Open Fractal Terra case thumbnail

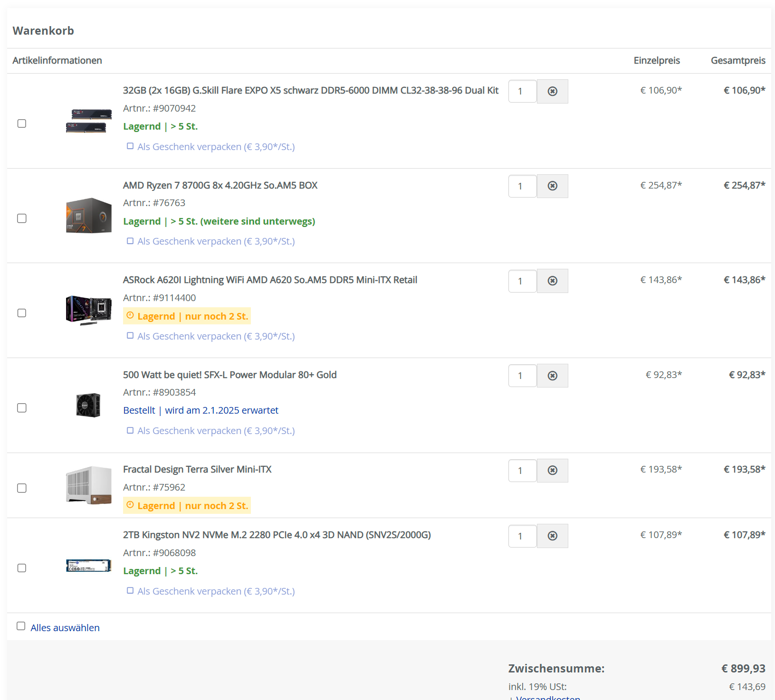tap(89, 485)
